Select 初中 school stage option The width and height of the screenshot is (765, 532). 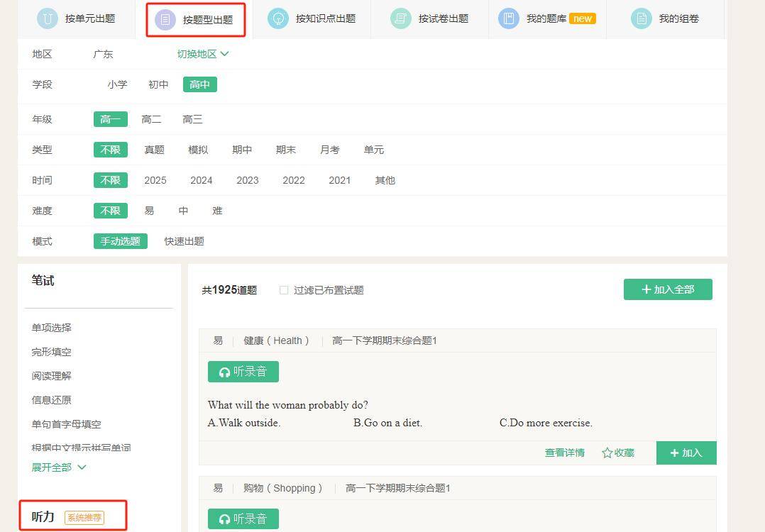click(x=158, y=84)
